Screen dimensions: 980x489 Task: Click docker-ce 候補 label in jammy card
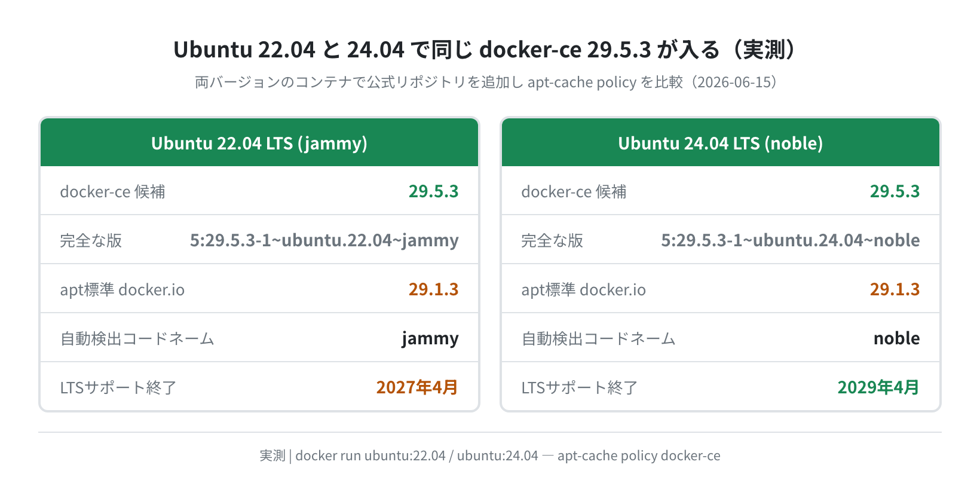coord(112,191)
